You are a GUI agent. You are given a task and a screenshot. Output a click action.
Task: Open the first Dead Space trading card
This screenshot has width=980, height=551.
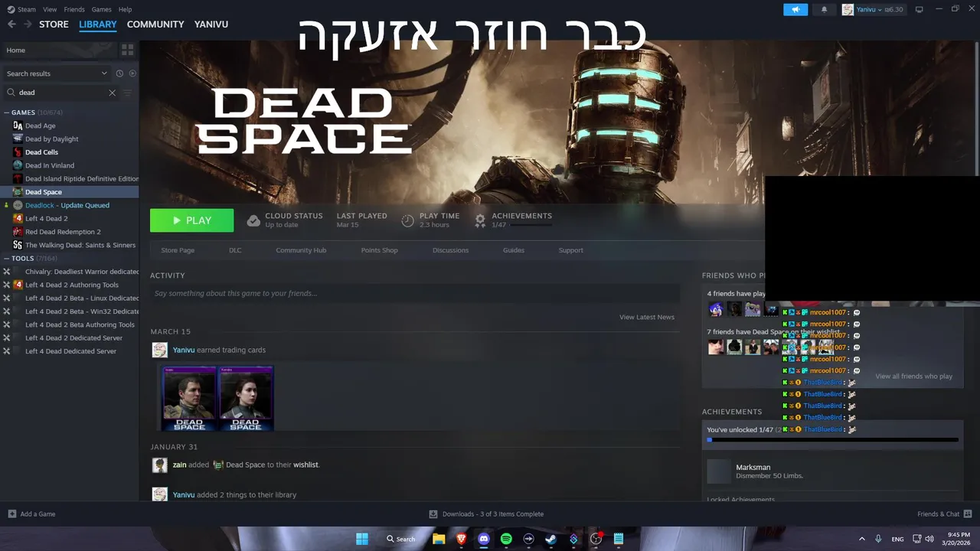[190, 399]
